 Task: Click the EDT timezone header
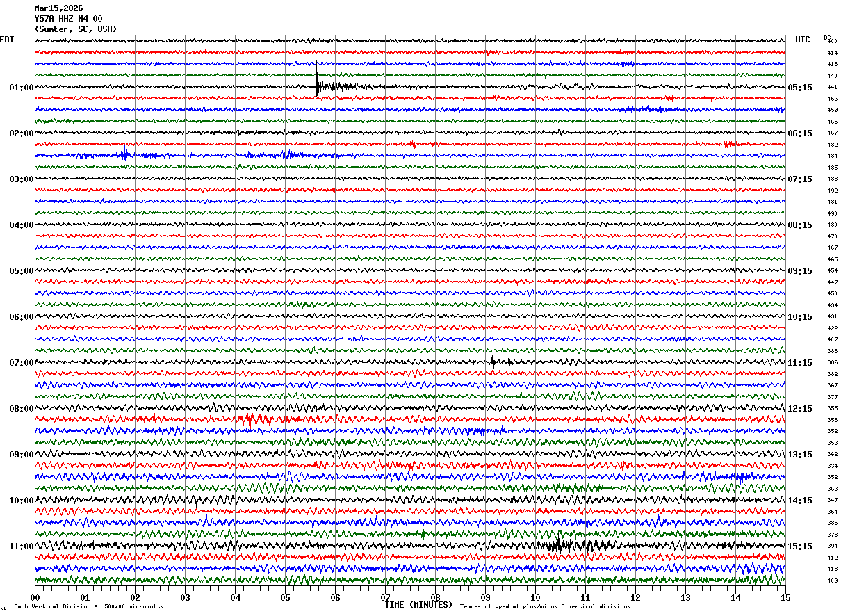pos(7,40)
